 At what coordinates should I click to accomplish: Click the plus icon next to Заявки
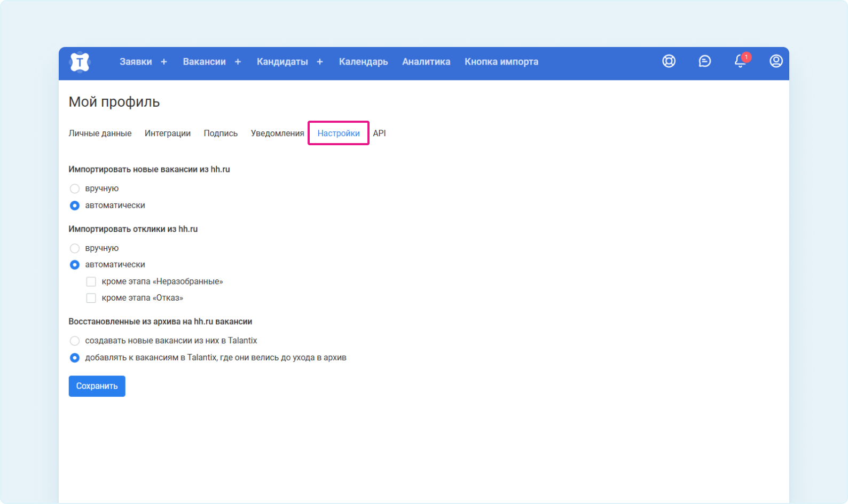point(164,62)
